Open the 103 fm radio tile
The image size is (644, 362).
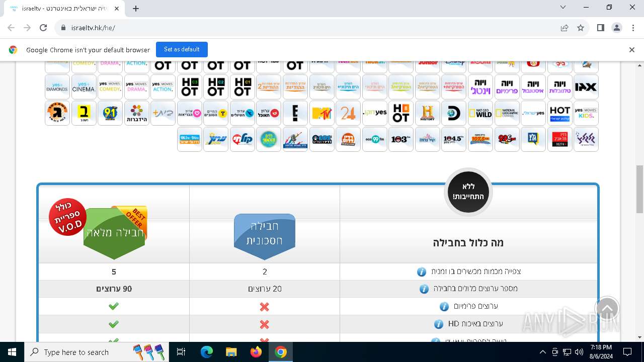[400, 139]
